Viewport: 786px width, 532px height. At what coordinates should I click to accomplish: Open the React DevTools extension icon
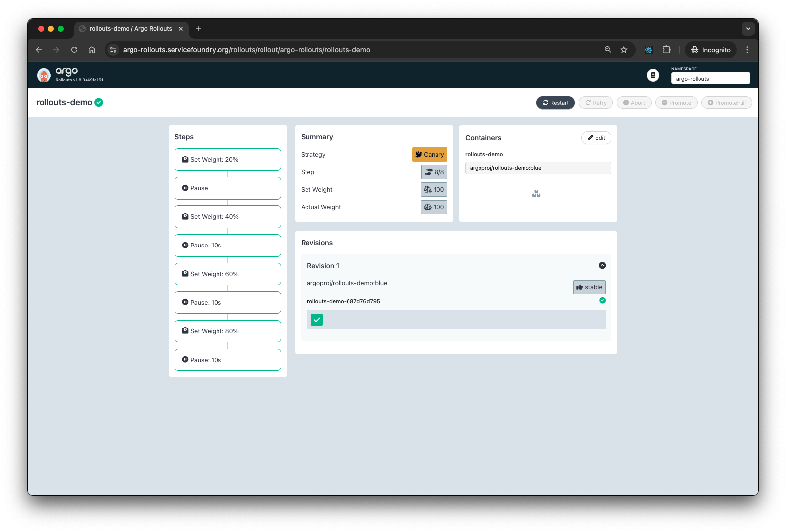[649, 50]
